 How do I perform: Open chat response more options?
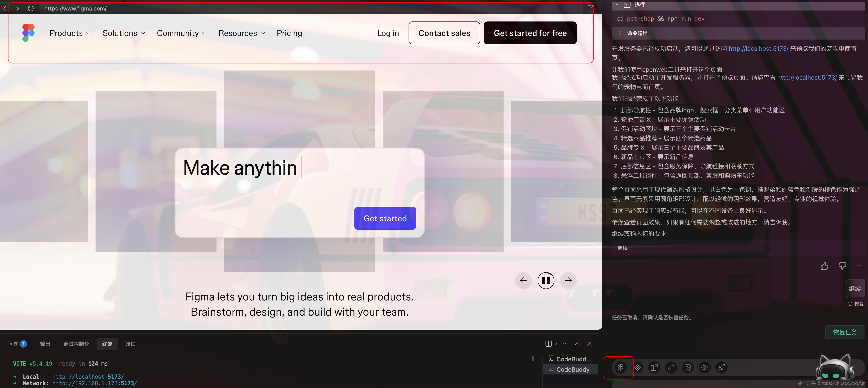[860, 266]
